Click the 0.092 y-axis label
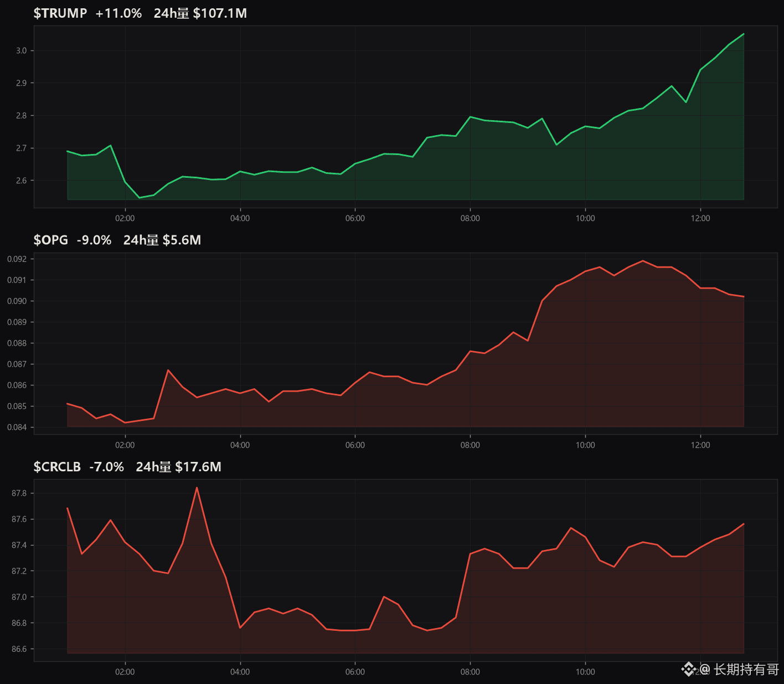 (x=17, y=259)
